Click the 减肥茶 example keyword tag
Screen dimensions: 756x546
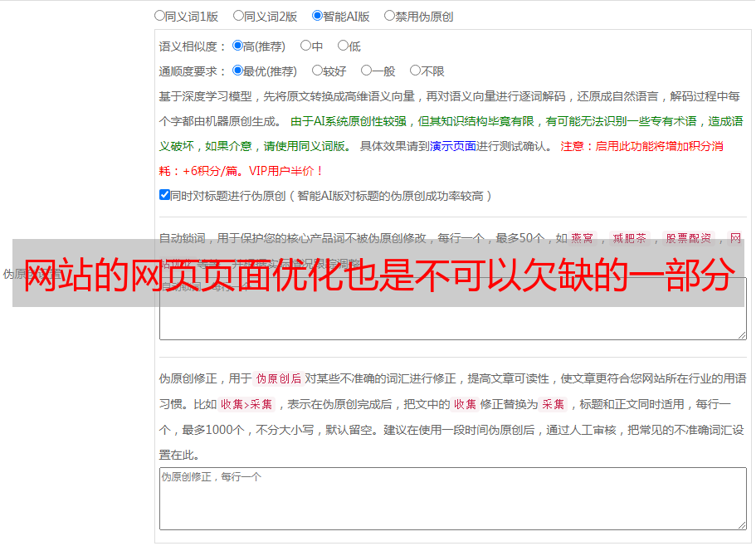coord(630,238)
